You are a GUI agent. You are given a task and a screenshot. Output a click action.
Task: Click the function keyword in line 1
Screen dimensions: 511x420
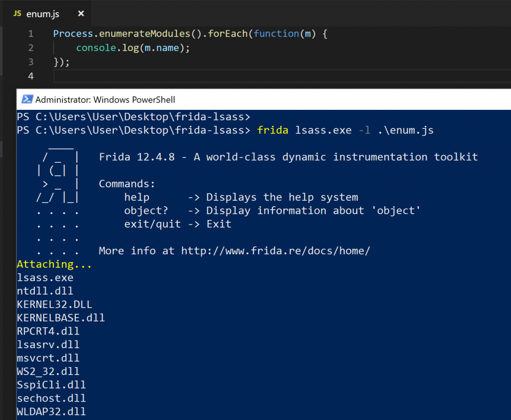point(276,34)
